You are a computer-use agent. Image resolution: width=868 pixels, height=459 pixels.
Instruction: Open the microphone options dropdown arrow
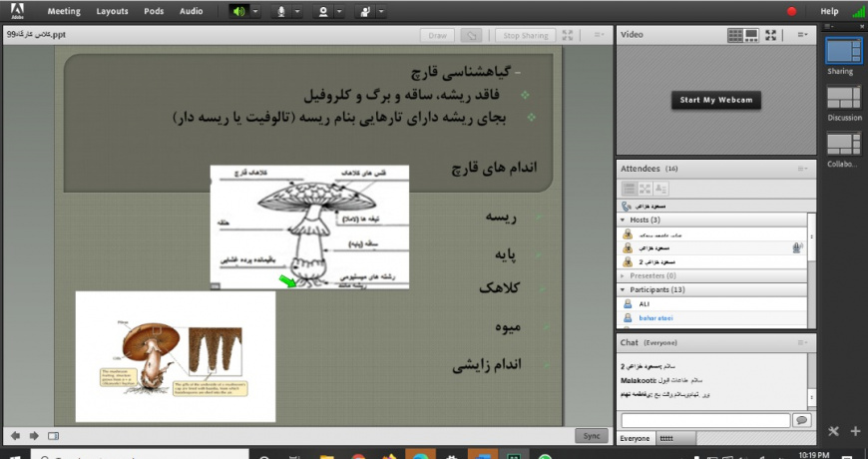(297, 11)
